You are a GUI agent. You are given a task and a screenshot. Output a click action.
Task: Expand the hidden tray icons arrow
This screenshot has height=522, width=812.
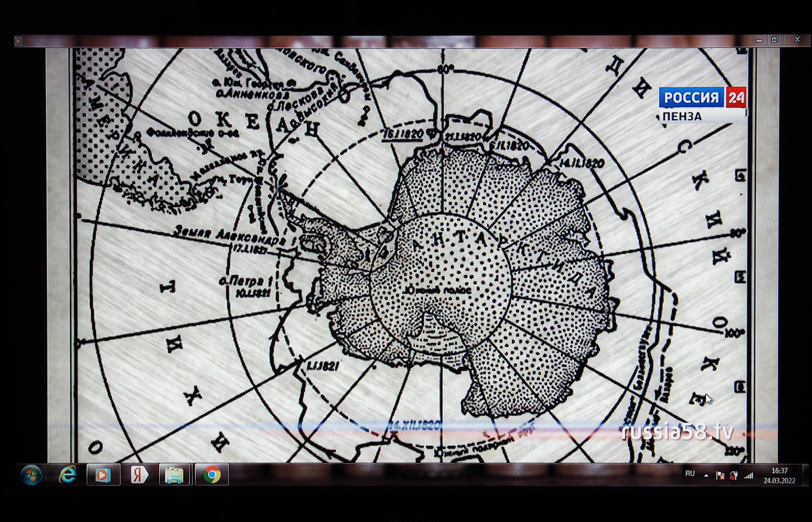tap(706, 476)
